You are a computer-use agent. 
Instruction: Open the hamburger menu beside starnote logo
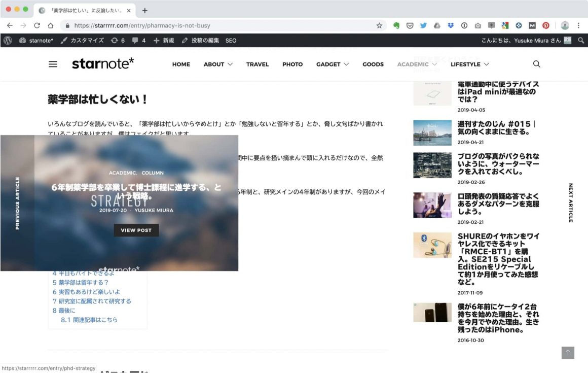[x=53, y=64]
